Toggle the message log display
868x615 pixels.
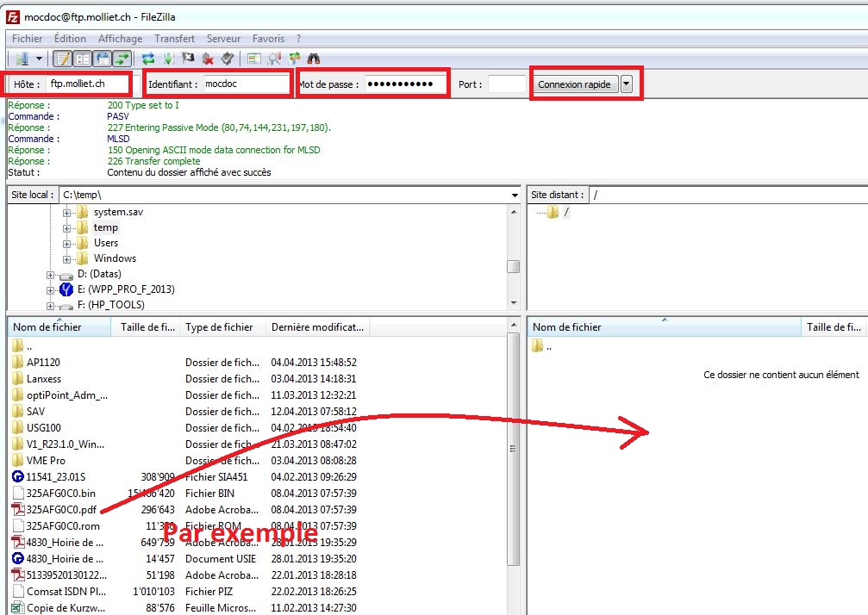point(63,59)
